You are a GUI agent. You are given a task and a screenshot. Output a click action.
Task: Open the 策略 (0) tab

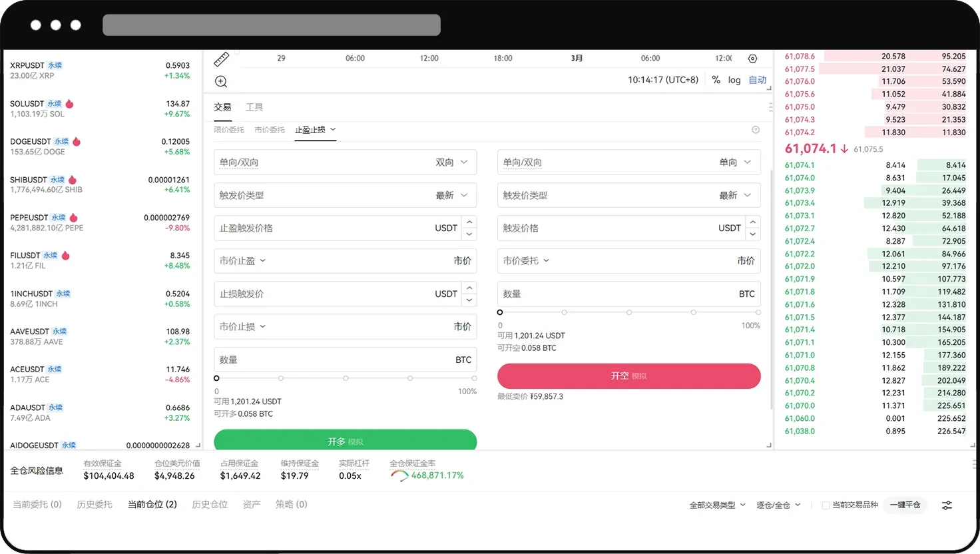(292, 505)
